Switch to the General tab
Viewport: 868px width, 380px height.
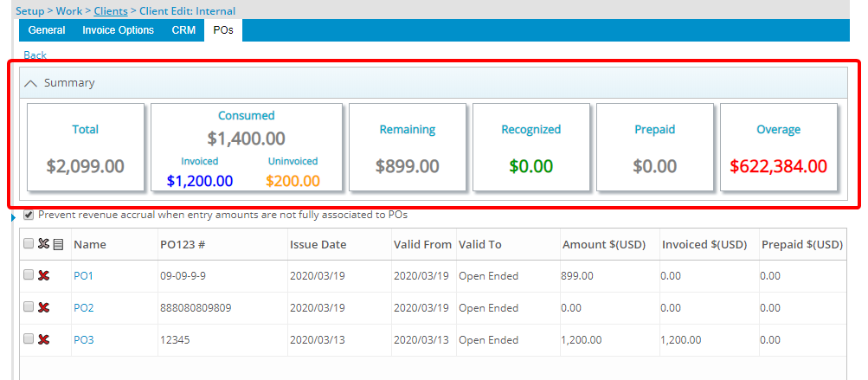click(47, 30)
